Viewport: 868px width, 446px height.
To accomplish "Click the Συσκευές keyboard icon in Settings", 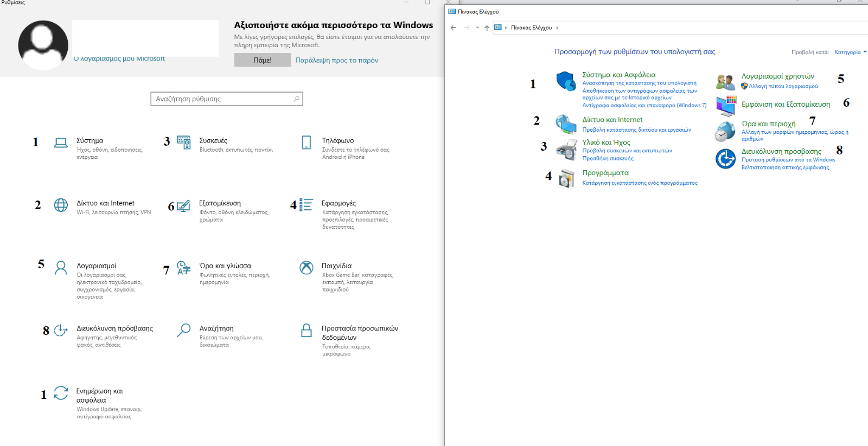I will (x=184, y=143).
